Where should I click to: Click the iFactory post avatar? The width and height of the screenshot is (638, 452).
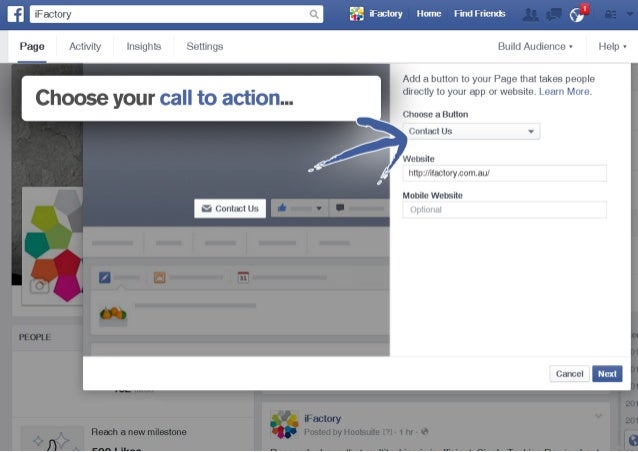tap(284, 424)
